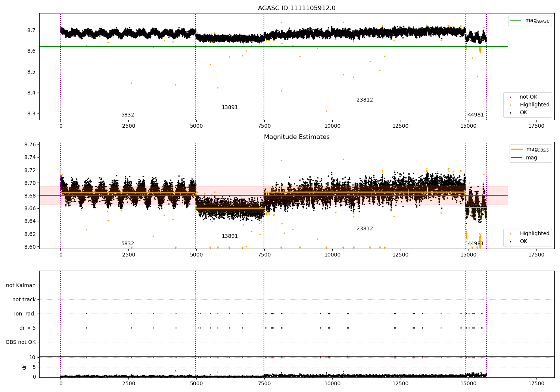Click the 5 tick on the dr axis
560x392 pixels.
coord(34,367)
